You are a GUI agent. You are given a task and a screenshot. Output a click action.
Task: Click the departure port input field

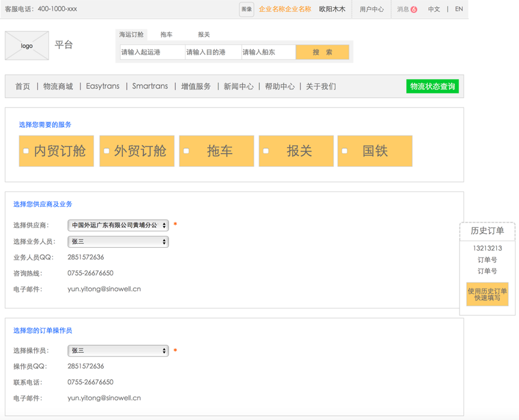pos(152,52)
